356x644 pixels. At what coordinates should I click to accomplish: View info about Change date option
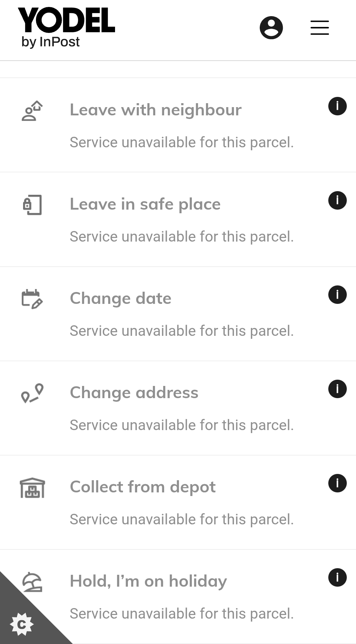pyautogui.click(x=337, y=295)
